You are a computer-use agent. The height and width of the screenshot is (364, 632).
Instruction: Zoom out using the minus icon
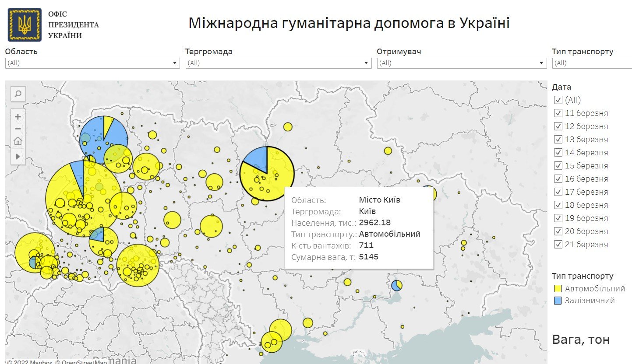tap(18, 129)
